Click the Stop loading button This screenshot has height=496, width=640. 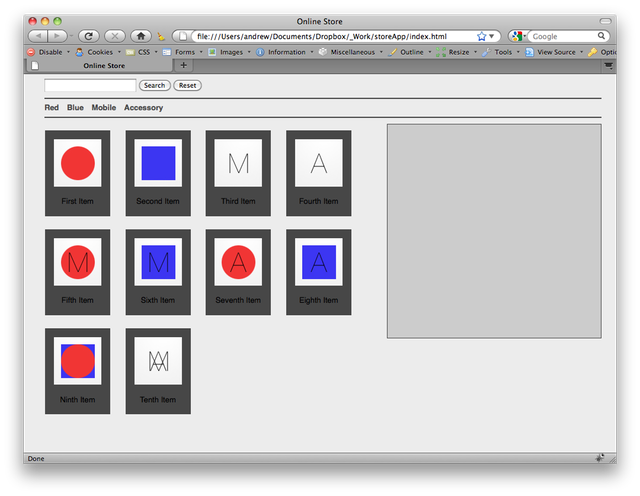(114, 36)
